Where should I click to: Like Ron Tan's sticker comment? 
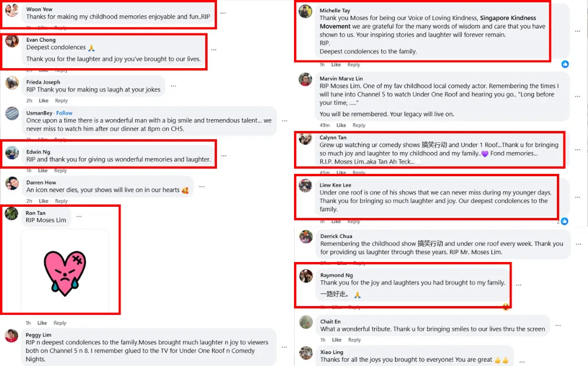tap(42, 323)
